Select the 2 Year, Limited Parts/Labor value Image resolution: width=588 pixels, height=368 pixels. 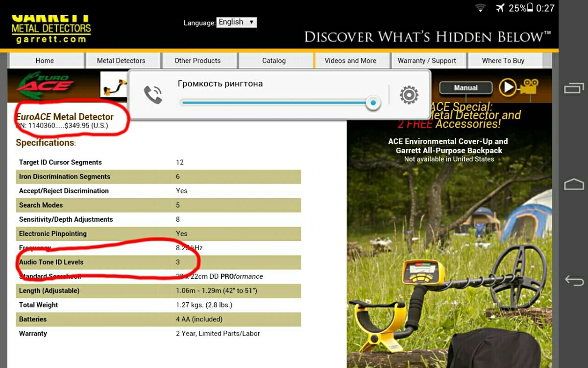tap(218, 333)
